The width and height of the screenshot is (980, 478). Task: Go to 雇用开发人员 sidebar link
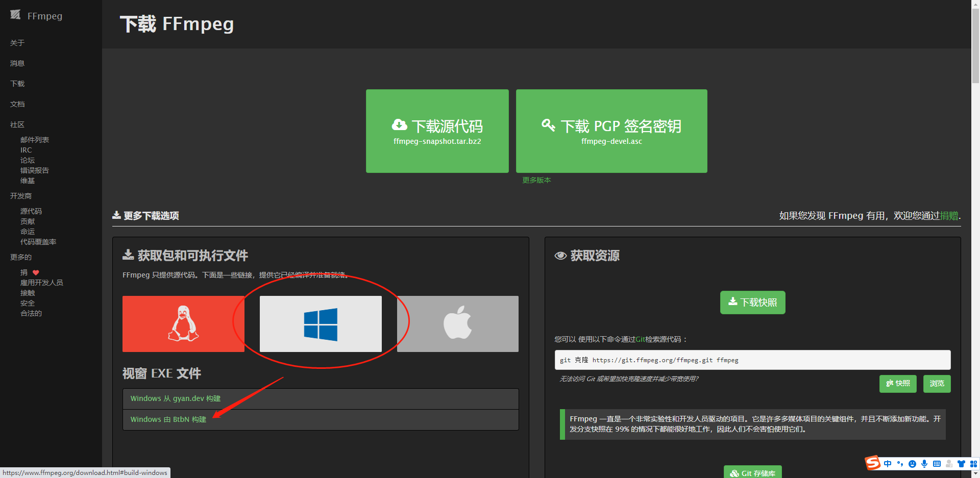(42, 283)
